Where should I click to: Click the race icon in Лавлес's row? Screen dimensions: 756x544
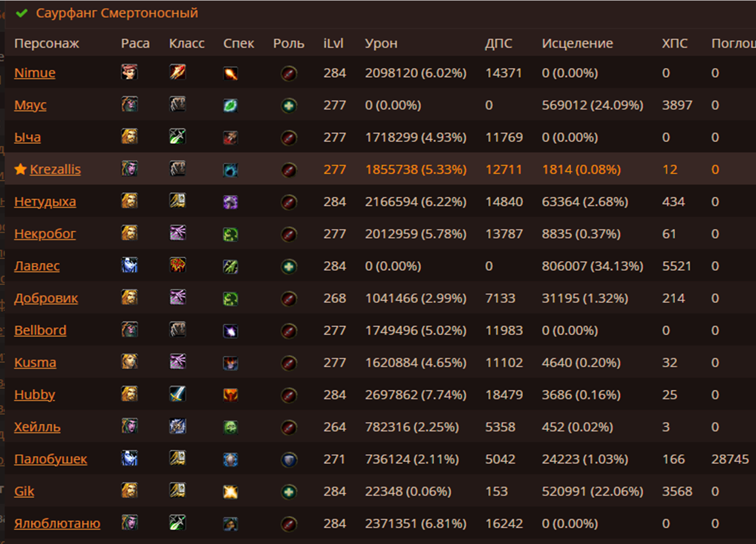[129, 265]
